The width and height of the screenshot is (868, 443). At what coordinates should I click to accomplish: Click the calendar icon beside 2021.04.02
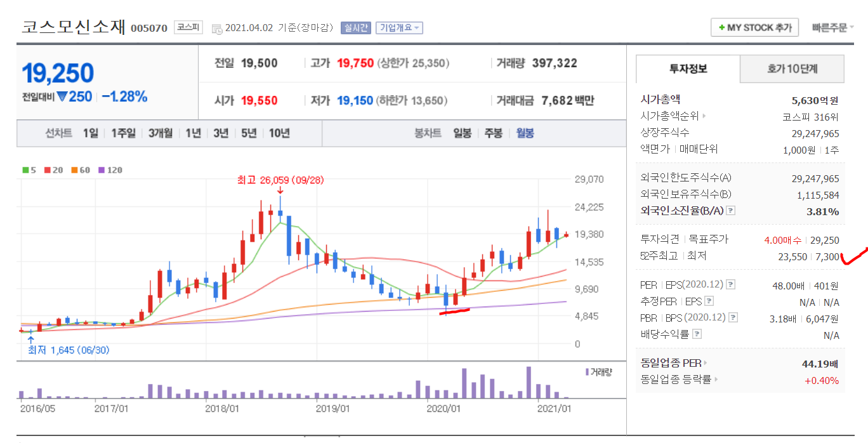(216, 29)
